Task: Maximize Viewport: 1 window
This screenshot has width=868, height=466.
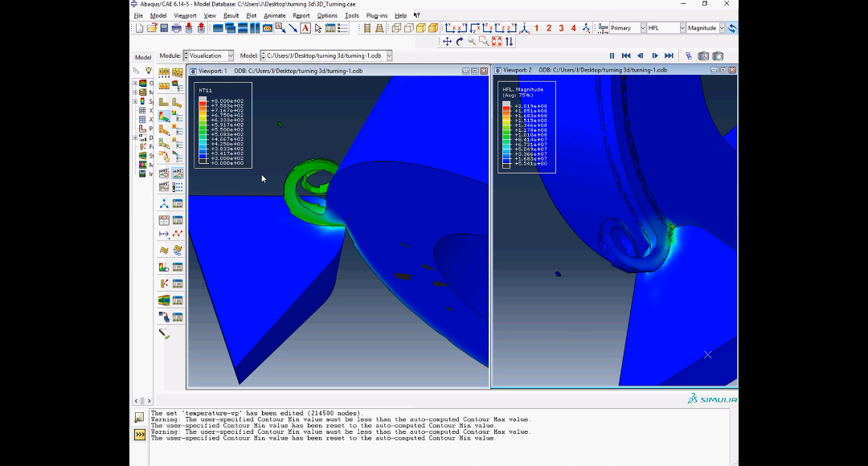Action: click(x=474, y=71)
